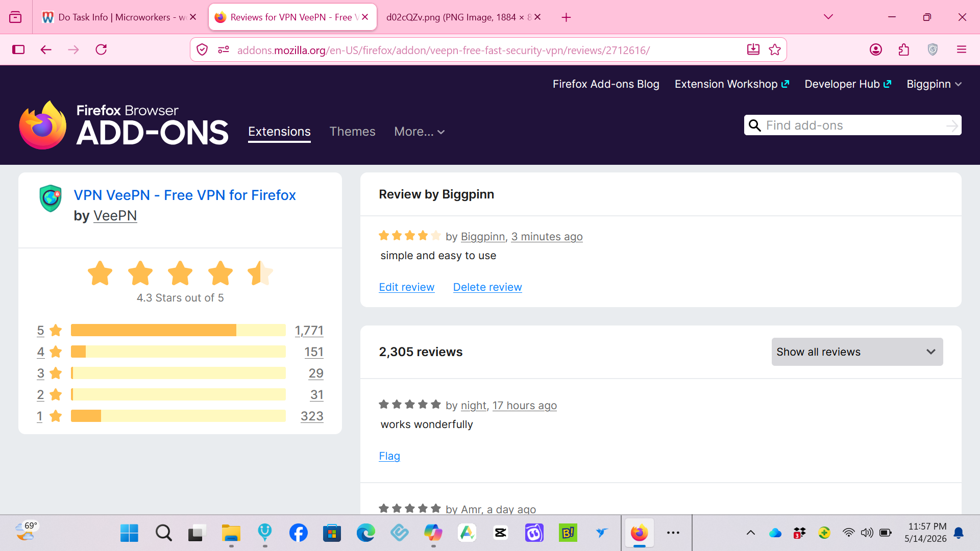The height and width of the screenshot is (551, 980).
Task: Open reviewer Biggpinn's profile link
Action: [483, 237]
